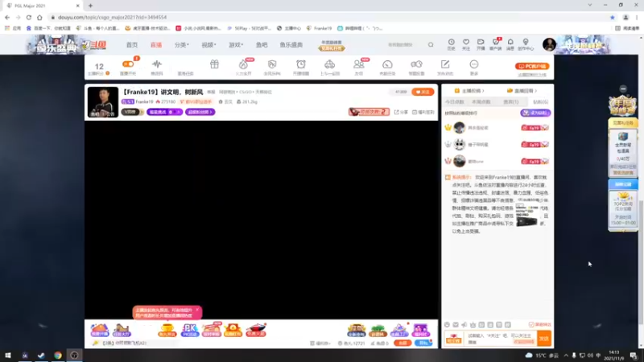This screenshot has width=644, height=362.
Task: Open the gift box icon in streamer toolbar
Action: [x=214, y=64]
